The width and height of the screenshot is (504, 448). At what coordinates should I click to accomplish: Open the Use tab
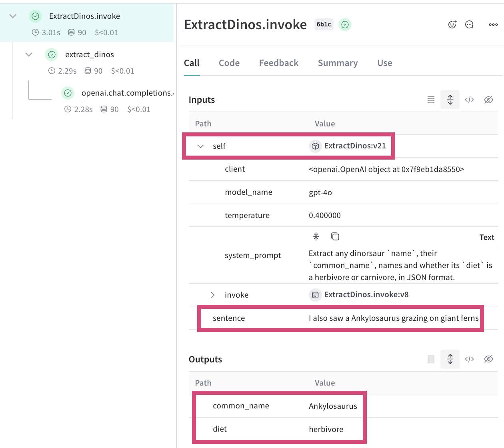(385, 63)
